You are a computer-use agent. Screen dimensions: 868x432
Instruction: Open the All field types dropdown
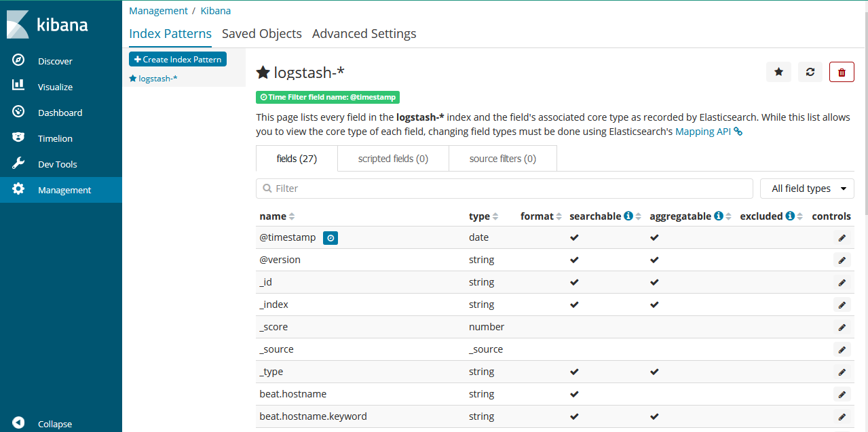(x=807, y=189)
